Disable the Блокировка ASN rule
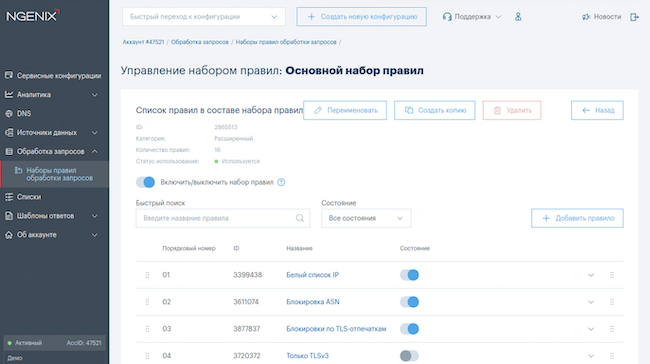The height and width of the screenshot is (364, 650). tap(409, 302)
